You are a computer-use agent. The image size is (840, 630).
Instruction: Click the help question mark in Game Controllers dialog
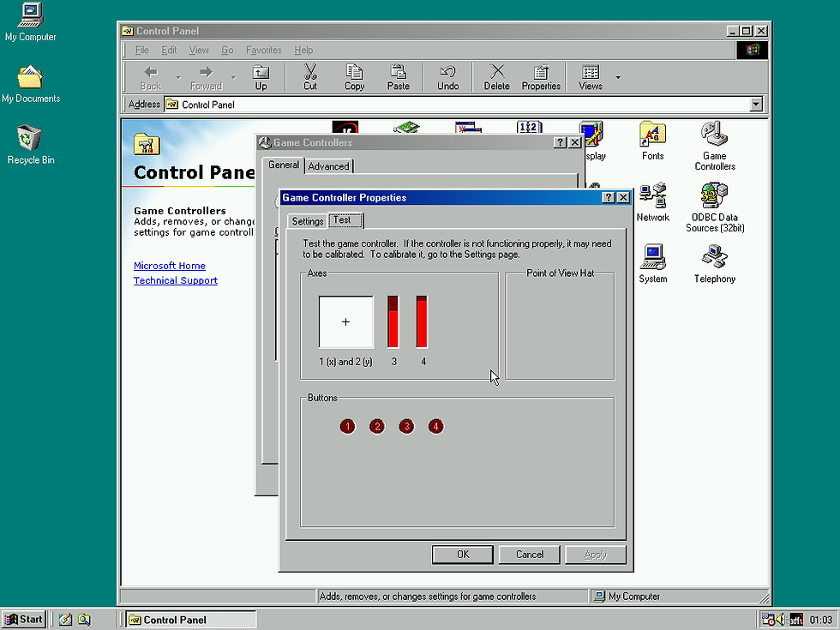[x=560, y=142]
